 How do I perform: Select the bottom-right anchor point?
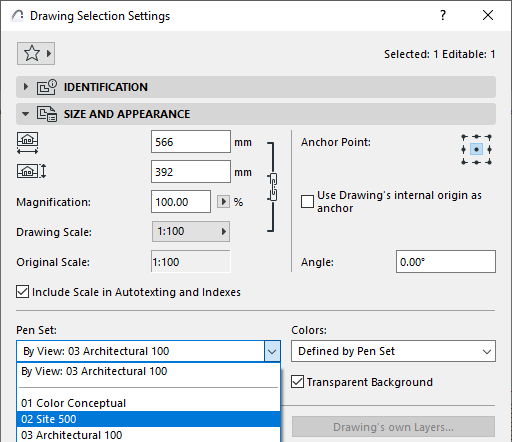[x=489, y=162]
